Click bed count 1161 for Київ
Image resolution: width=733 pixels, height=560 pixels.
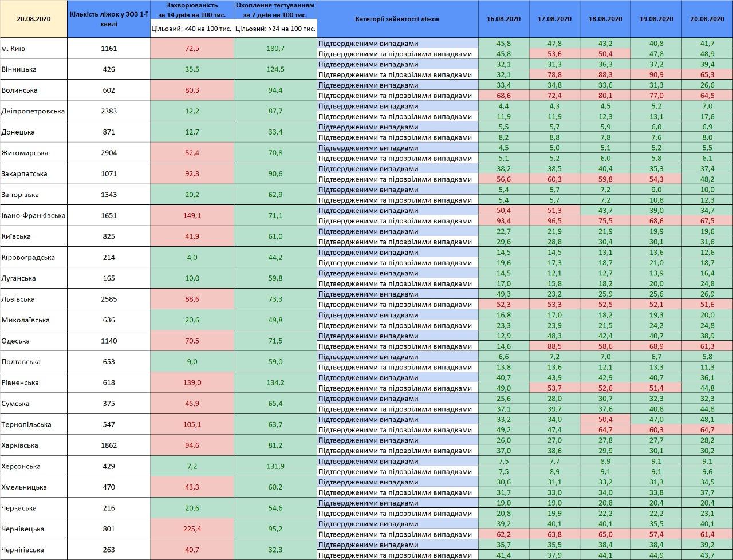pos(109,49)
